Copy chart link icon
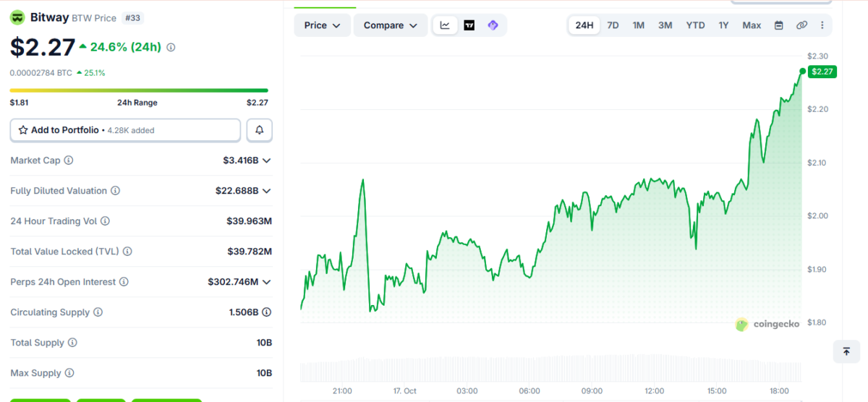 (801, 25)
